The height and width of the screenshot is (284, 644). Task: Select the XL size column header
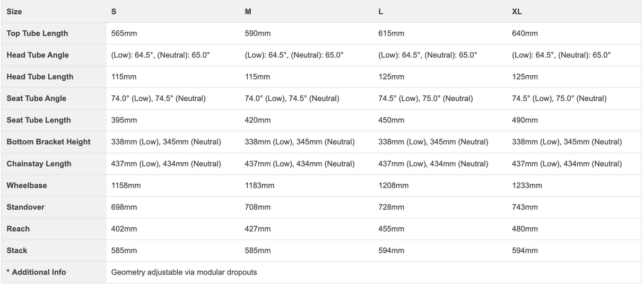click(x=517, y=12)
